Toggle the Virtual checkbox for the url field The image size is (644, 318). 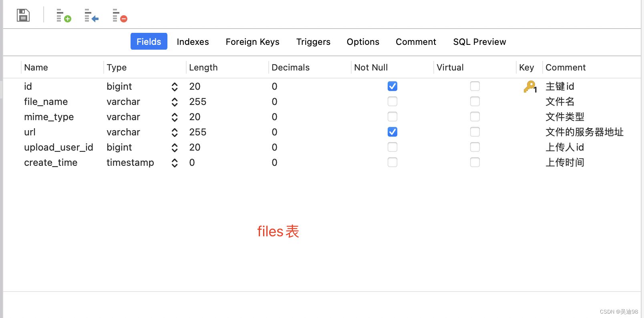(475, 132)
